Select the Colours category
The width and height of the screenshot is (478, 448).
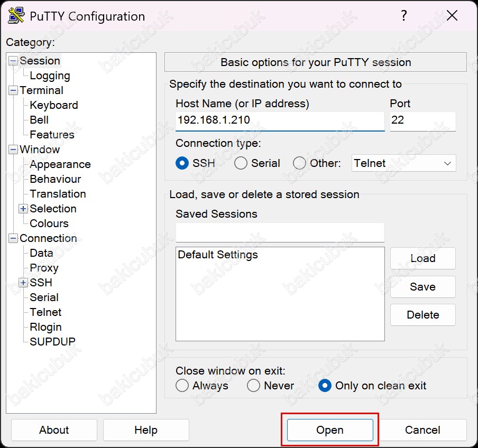(x=49, y=223)
